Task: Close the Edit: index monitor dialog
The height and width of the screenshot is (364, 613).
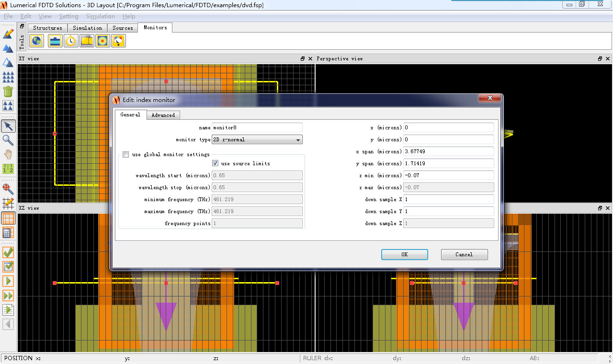Action: coord(490,98)
